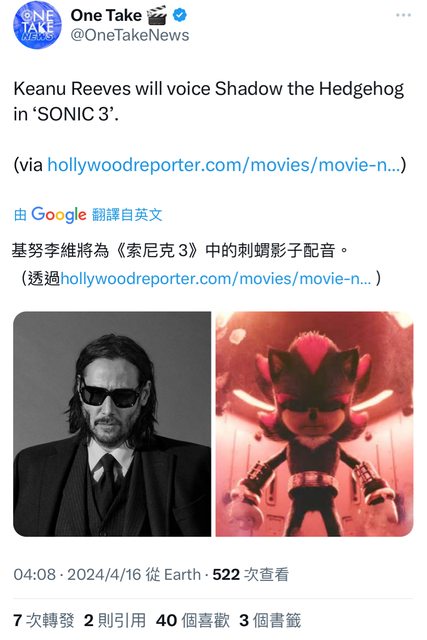Click the Google logo in translation notice
The image size is (427, 640).
[59, 215]
